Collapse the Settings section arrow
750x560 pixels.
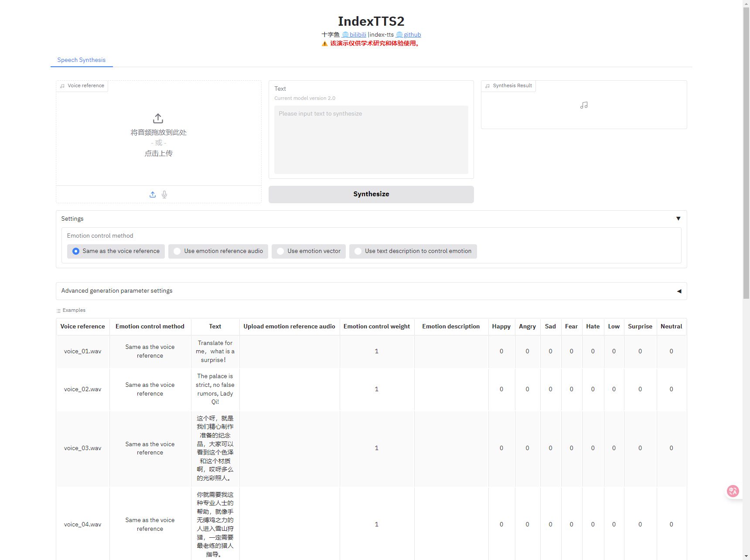678,219
